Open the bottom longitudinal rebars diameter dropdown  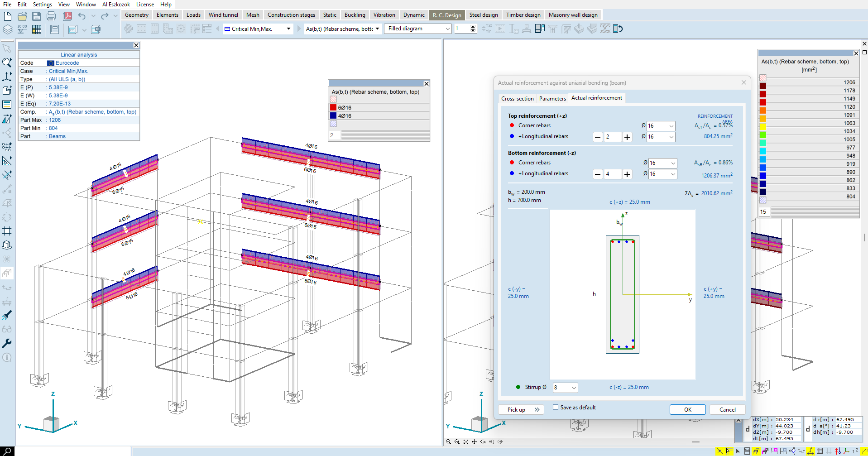(662, 174)
